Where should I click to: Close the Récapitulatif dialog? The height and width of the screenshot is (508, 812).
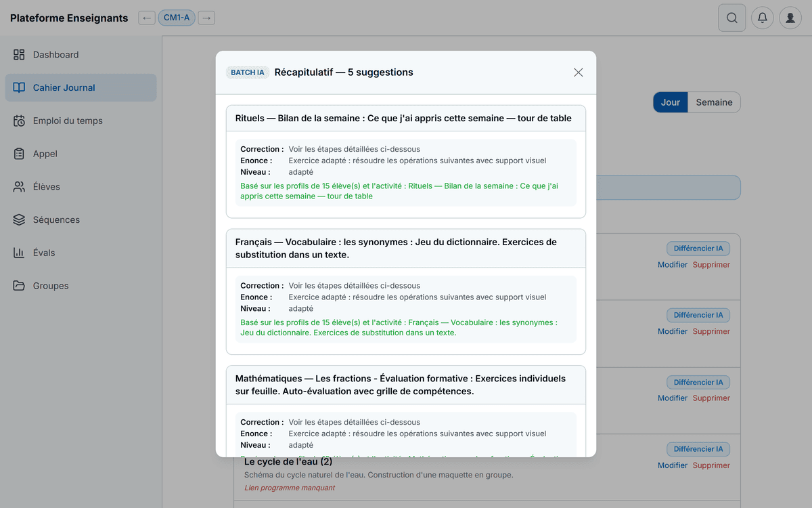[x=578, y=72]
